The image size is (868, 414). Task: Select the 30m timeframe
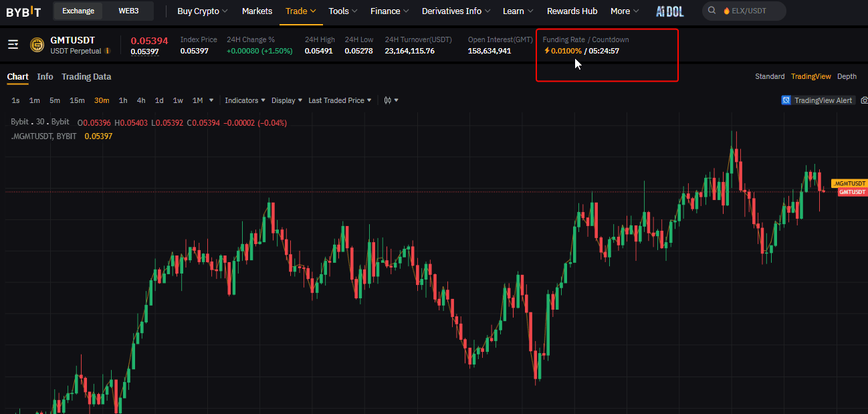102,100
